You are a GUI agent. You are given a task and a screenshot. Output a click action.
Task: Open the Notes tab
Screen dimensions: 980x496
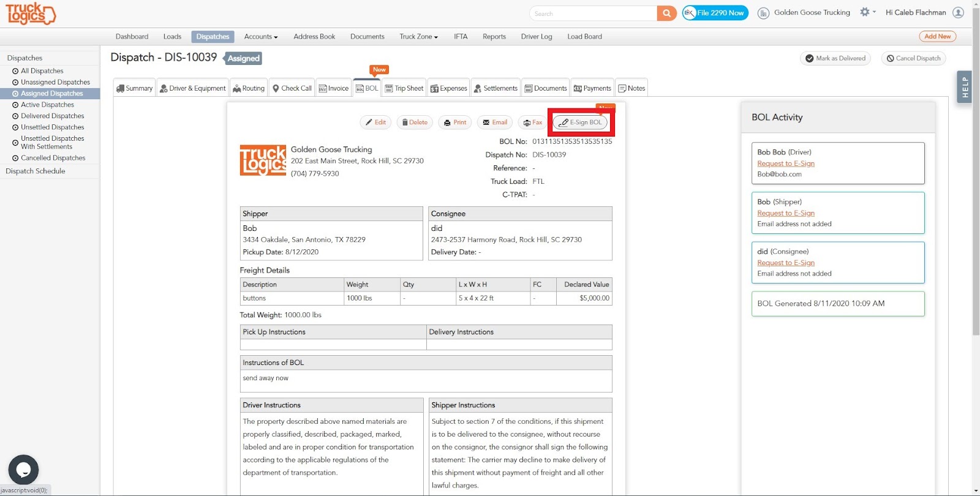click(631, 88)
